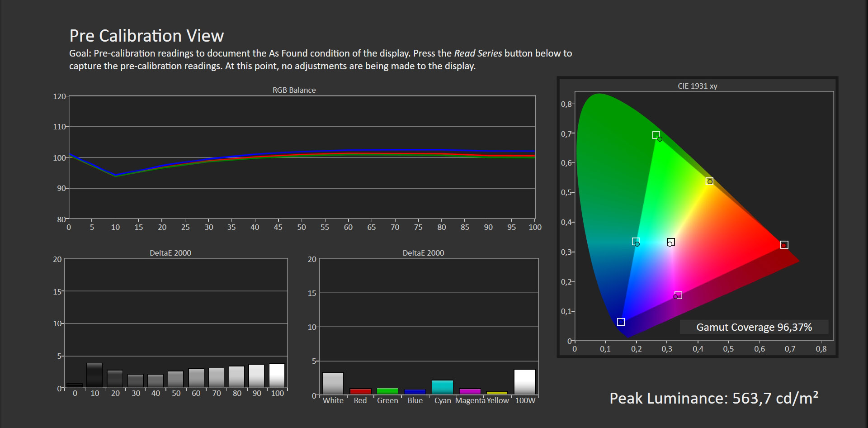
Task: Select the 10% bar in grayscale DeltaE chart
Action: tap(94, 375)
